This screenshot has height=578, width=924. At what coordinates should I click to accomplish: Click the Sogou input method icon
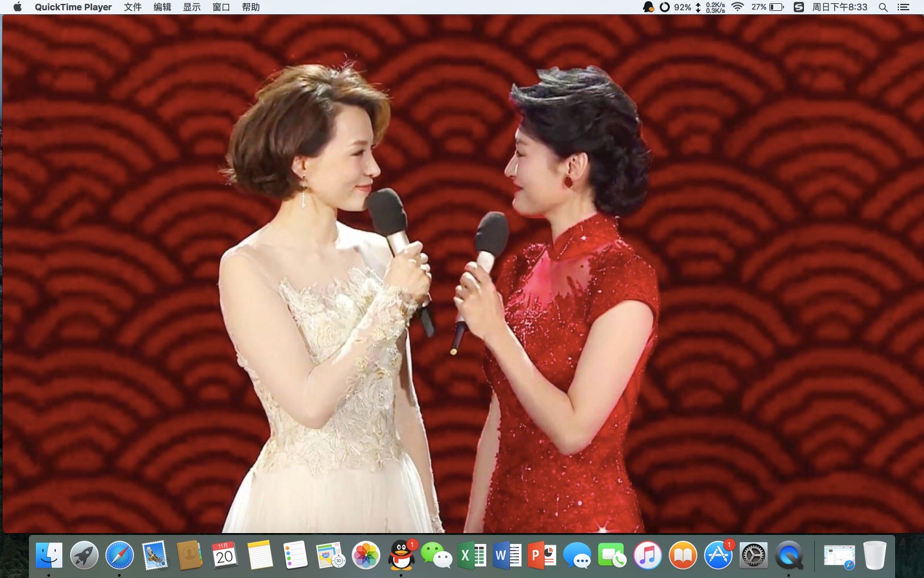[799, 7]
